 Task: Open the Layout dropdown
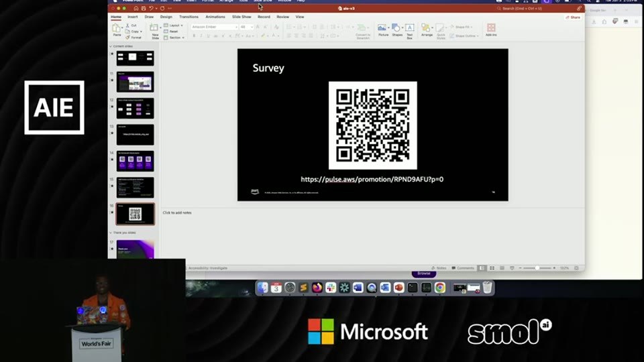(173, 25)
